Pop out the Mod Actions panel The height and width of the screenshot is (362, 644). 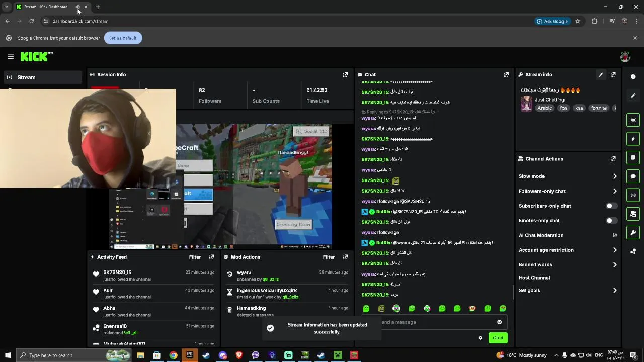345,257
